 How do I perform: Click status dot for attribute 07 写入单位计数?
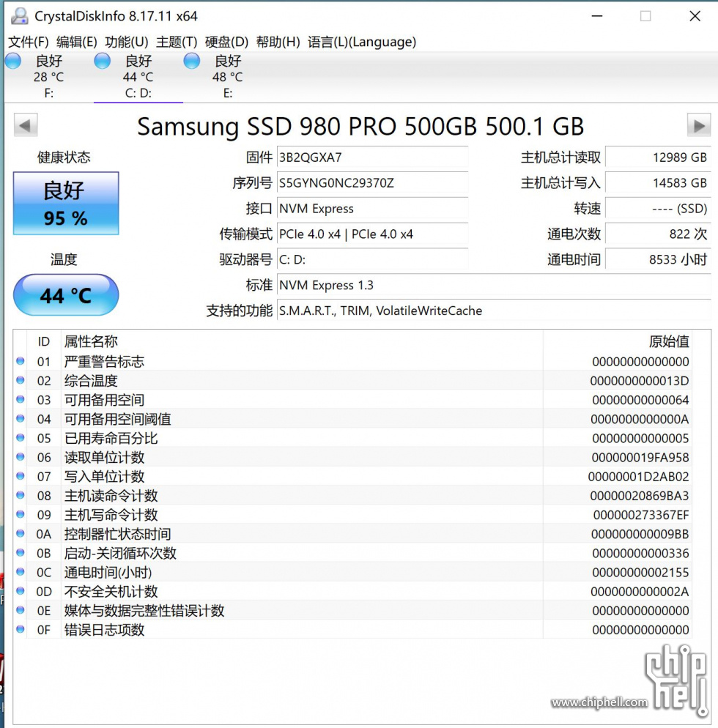click(20, 476)
